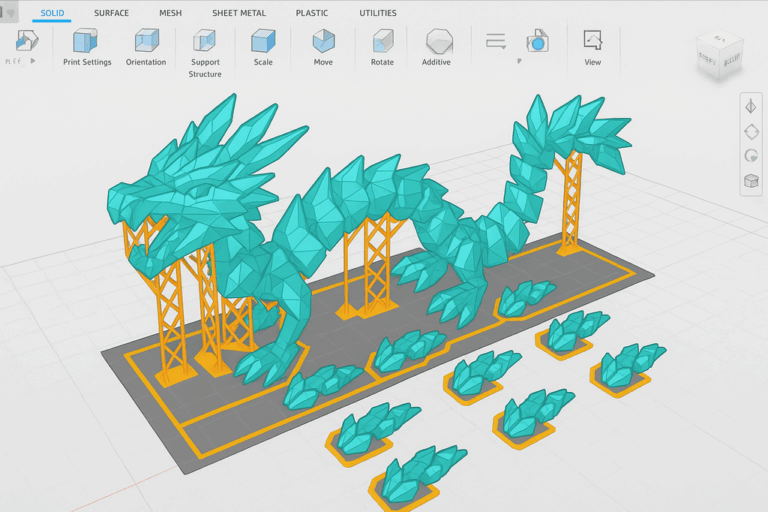768x512 pixels.
Task: Click the flat diamond navigation icon
Action: pyautogui.click(x=751, y=131)
